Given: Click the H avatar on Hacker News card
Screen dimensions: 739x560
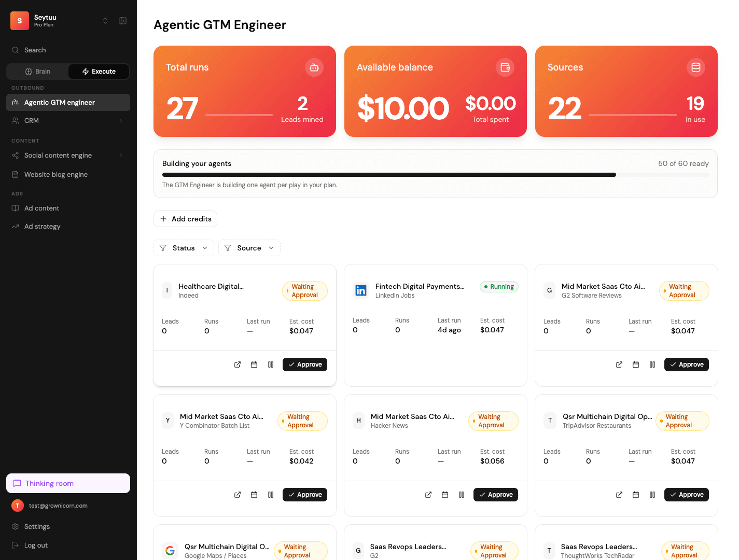Looking at the screenshot, I should coord(358,421).
